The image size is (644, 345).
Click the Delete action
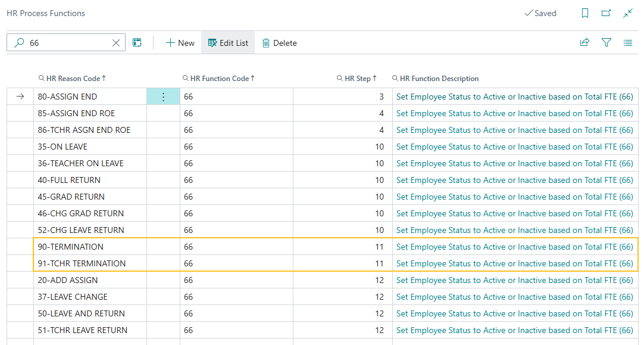(x=279, y=42)
